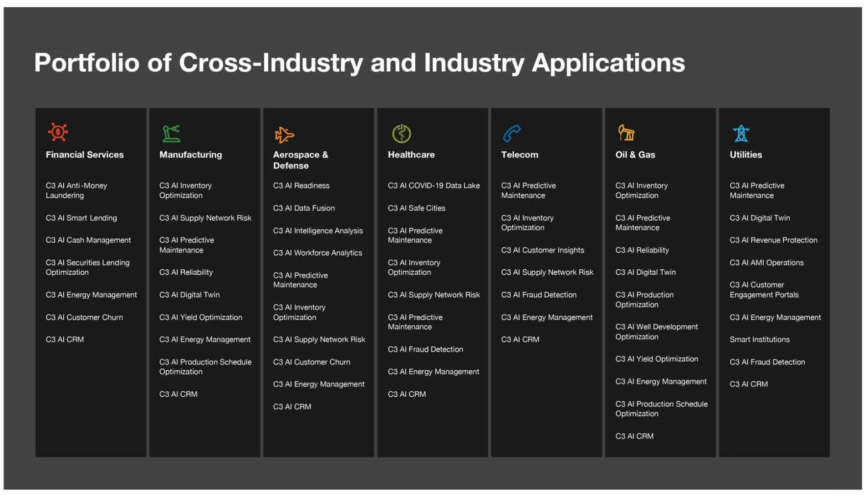Screen dimensions: 868x495
Task: Click C3 AI Fraud Detection under Utilities
Action: click(767, 362)
